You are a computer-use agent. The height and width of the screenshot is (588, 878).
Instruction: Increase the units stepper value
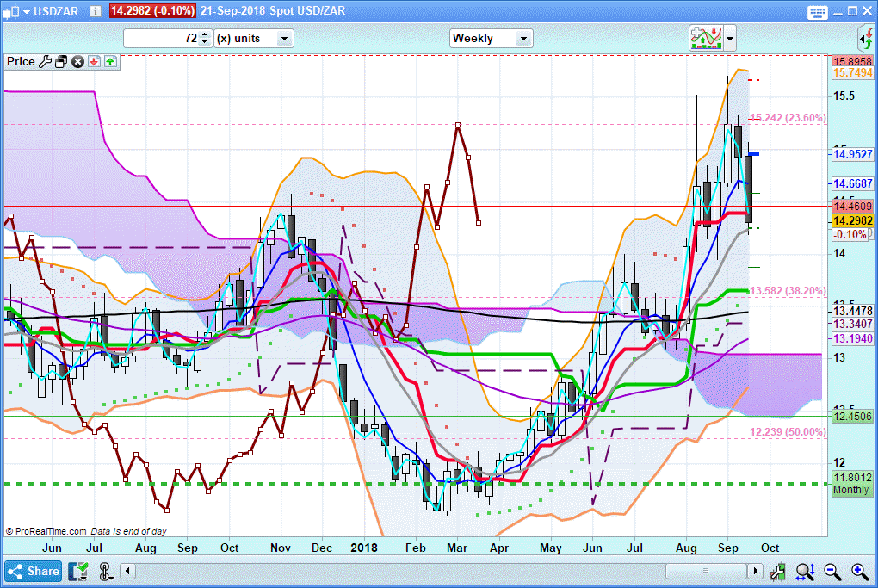click(205, 34)
